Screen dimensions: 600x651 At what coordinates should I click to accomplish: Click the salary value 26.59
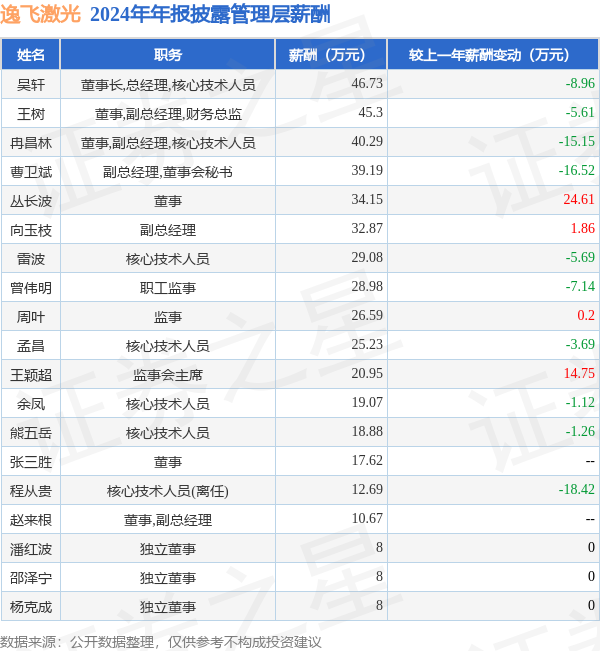click(367, 316)
